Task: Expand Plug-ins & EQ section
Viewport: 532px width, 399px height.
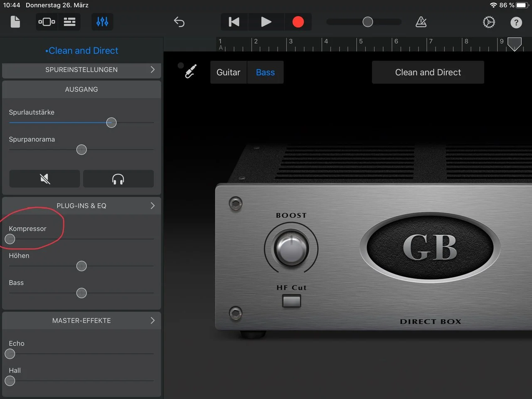Action: (81, 206)
